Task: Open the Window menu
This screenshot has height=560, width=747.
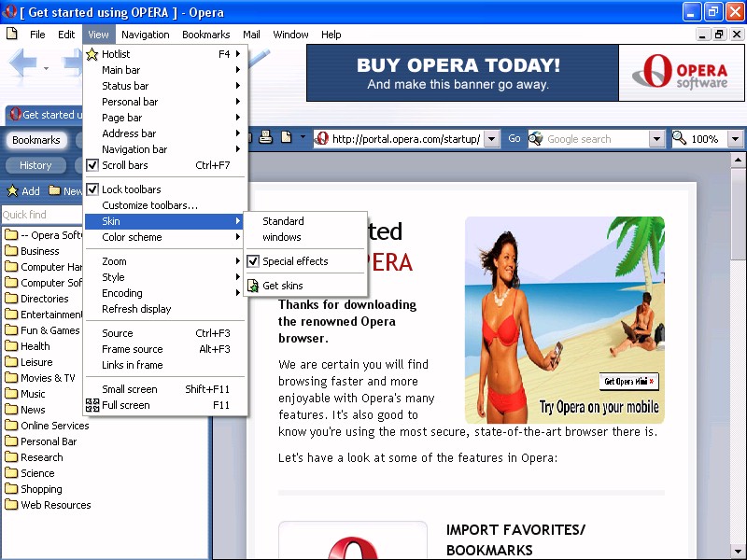Action: [x=290, y=35]
